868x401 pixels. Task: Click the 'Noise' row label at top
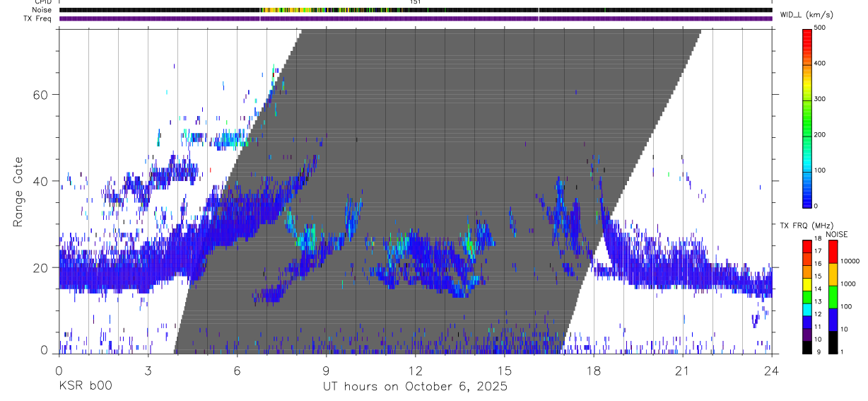42,10
